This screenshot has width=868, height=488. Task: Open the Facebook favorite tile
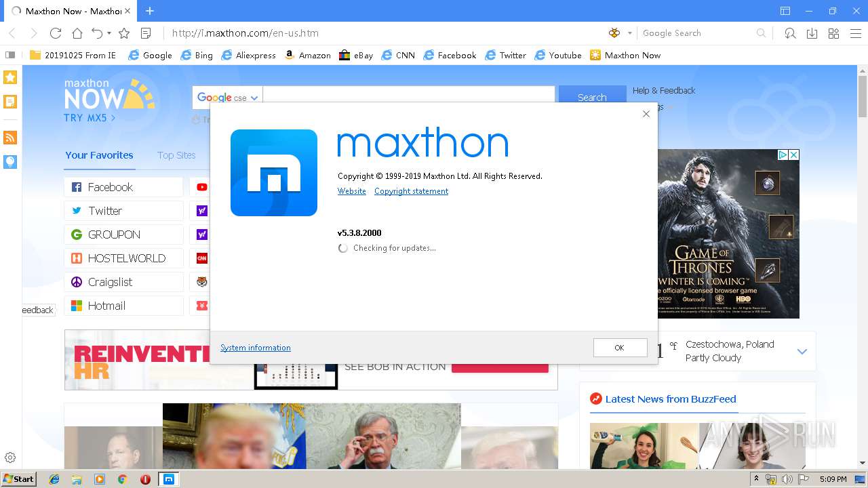(x=124, y=187)
